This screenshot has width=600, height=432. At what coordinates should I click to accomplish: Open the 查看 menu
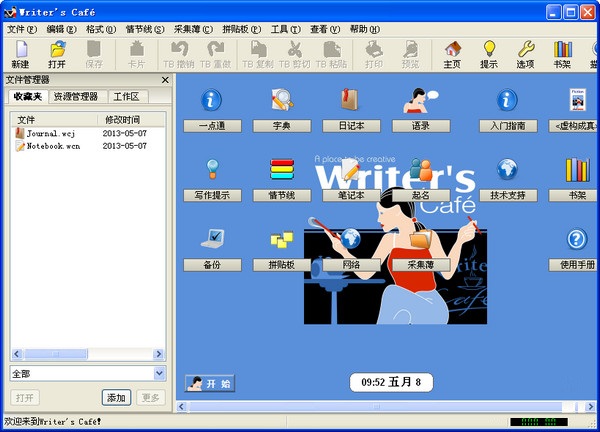[x=325, y=29]
